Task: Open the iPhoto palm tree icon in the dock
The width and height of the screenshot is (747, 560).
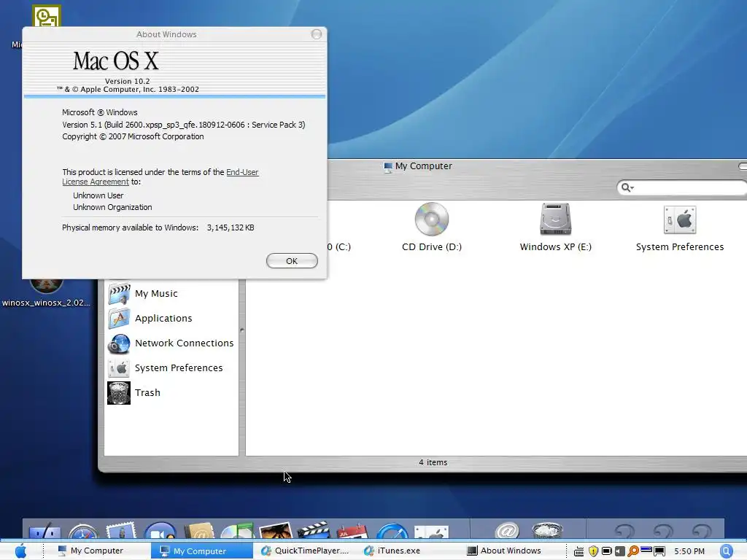Action: pyautogui.click(x=275, y=531)
